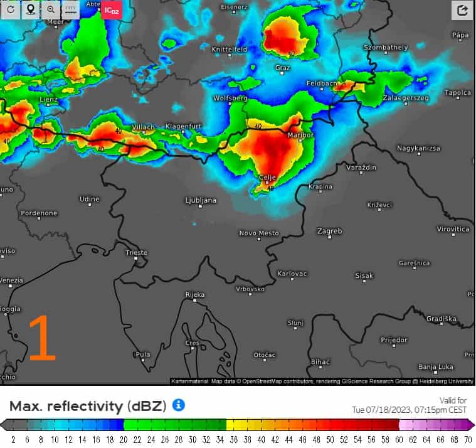
Task: Click the yellow 36 dBZ color band
Action: coord(231,425)
